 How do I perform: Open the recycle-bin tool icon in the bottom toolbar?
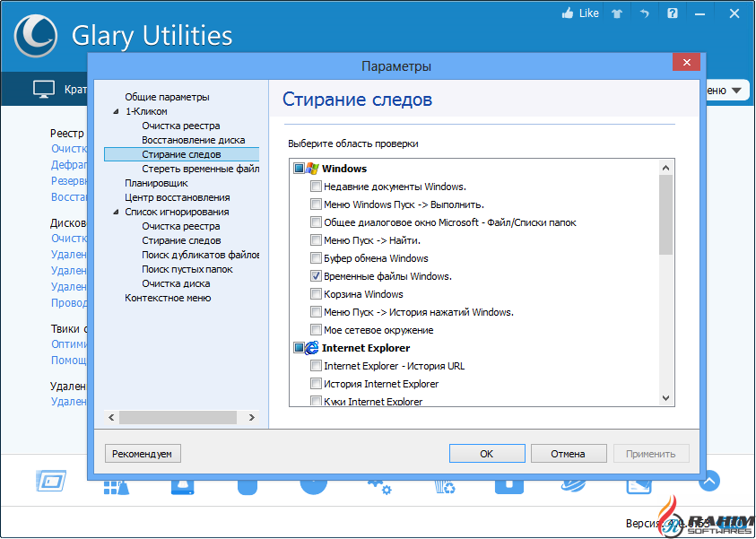[x=445, y=487]
